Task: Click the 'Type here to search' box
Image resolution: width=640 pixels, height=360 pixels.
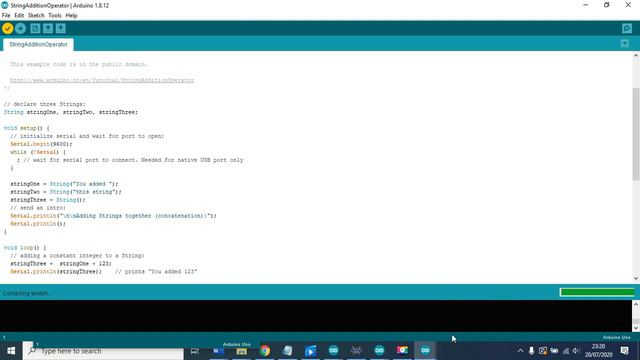Action: [103, 351]
